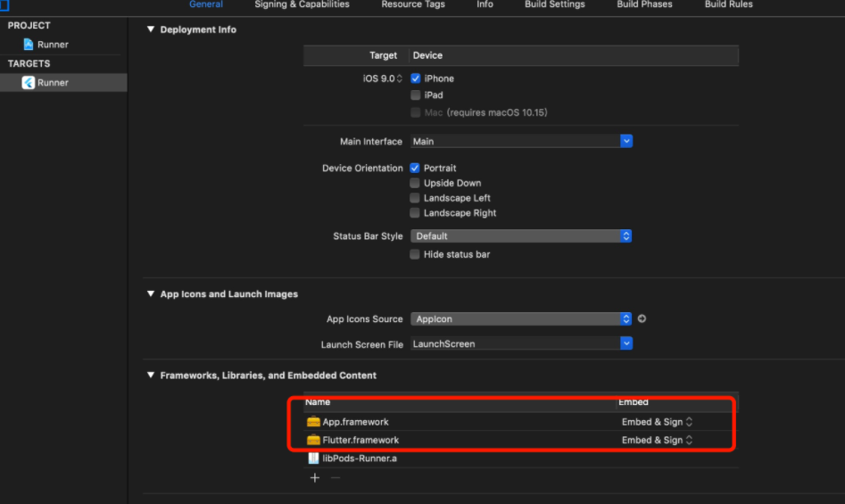
Task: Change Flutter.framework Embed & Sign option
Action: 657,440
